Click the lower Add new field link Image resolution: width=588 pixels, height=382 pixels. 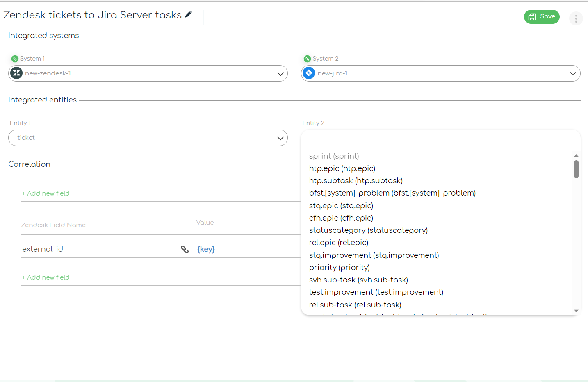click(46, 277)
